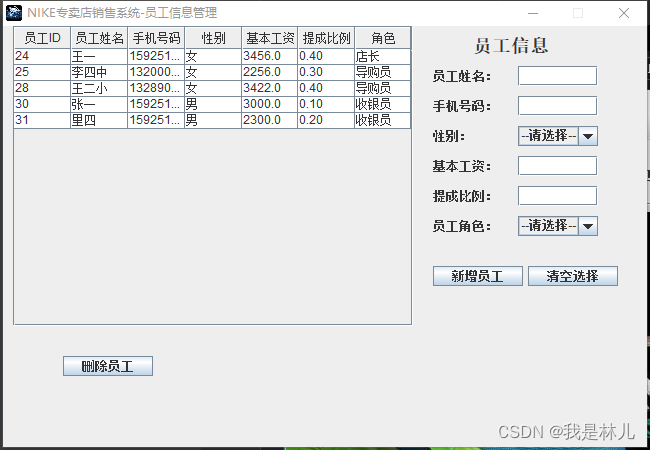650x450 pixels.
Task: Click the 提成比例 column header
Action: (x=326, y=38)
